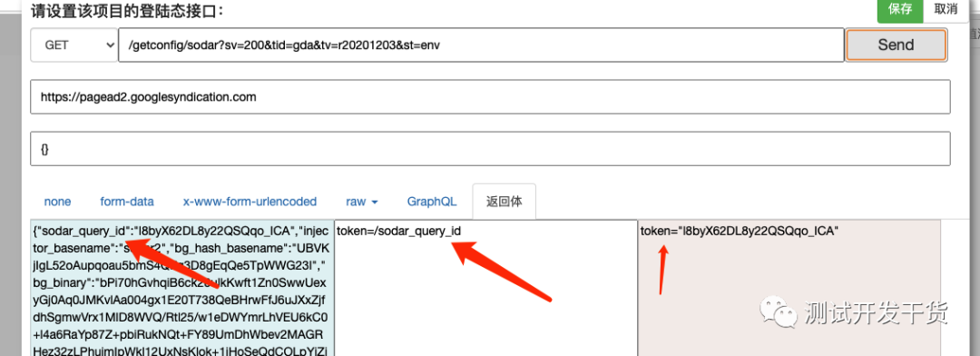Switch to the GraphQL tab

pyautogui.click(x=432, y=203)
